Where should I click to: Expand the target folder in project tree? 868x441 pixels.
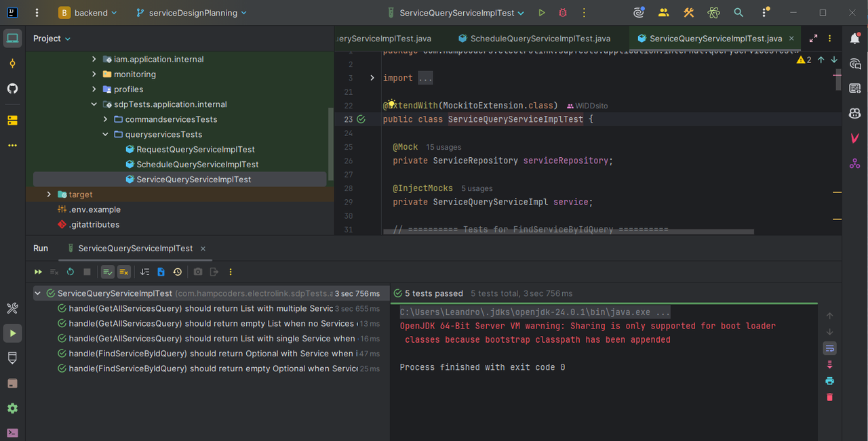pos(49,194)
